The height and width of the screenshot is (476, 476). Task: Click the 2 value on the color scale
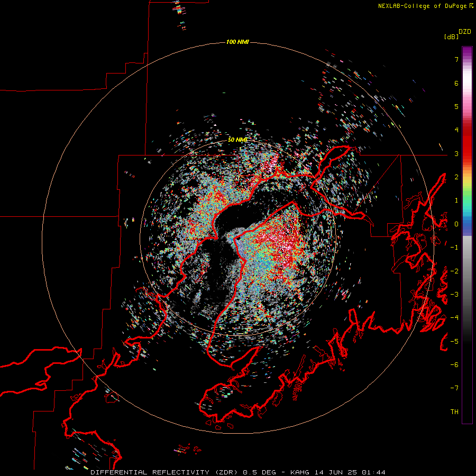(456, 177)
